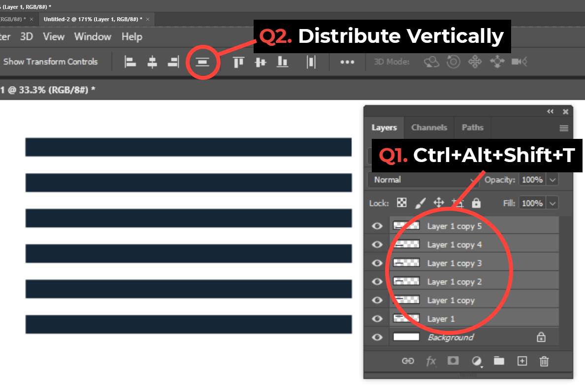Viewport: 585px width, 392px height.
Task: Add a layer mask
Action: (x=453, y=361)
